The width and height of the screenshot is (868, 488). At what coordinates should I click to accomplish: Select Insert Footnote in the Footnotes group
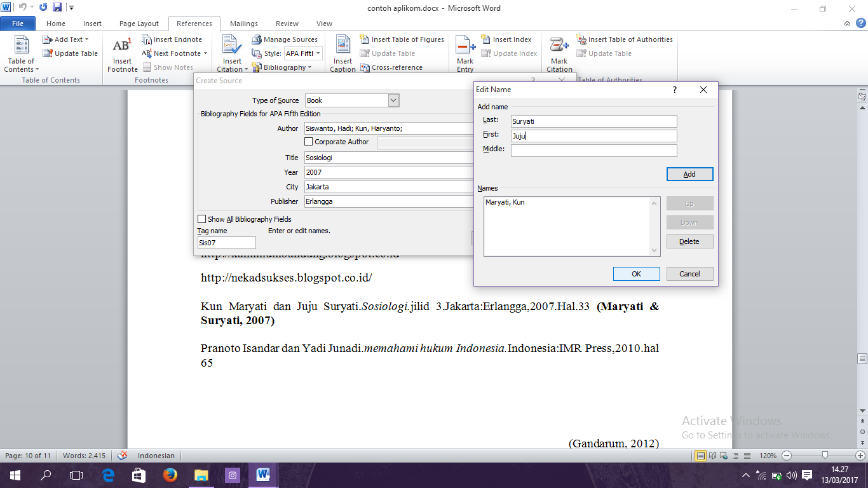(121, 54)
